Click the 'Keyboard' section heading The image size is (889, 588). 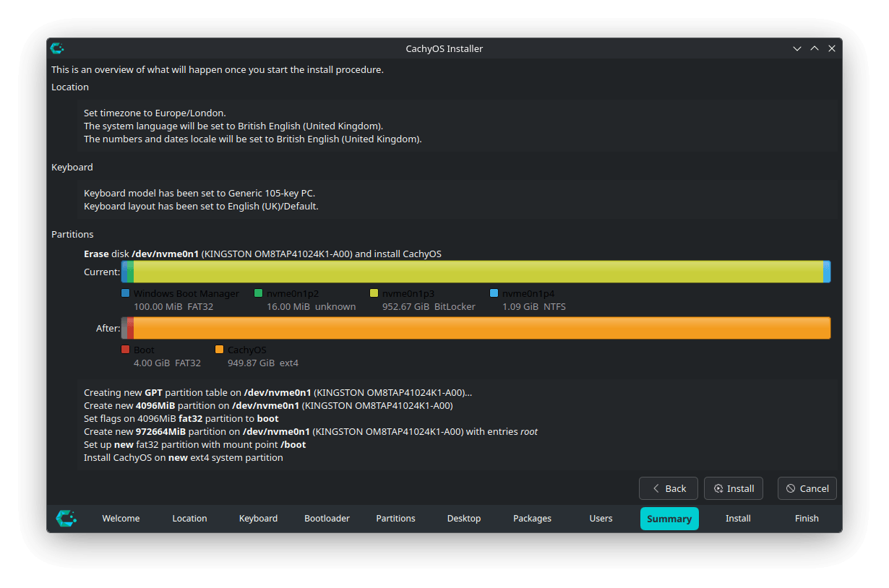72,167
